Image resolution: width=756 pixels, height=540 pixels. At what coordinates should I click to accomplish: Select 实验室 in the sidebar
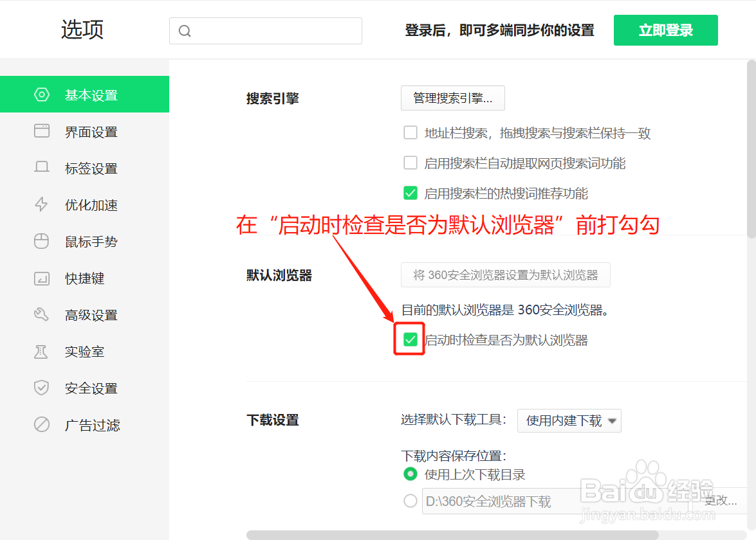pos(84,351)
